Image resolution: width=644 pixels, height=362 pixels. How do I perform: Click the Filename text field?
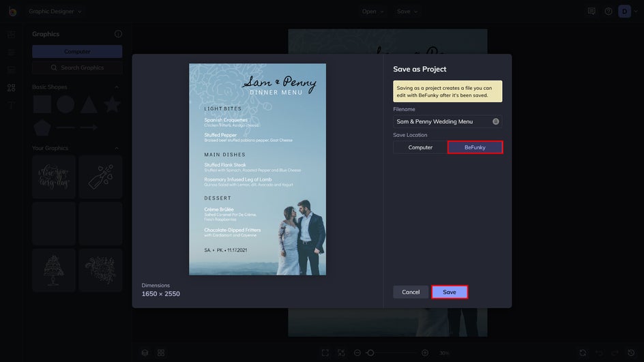pyautogui.click(x=441, y=121)
